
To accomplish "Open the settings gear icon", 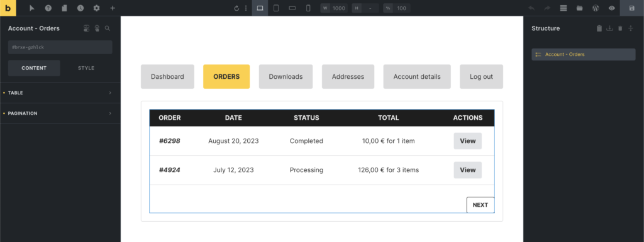I will pos(96,8).
